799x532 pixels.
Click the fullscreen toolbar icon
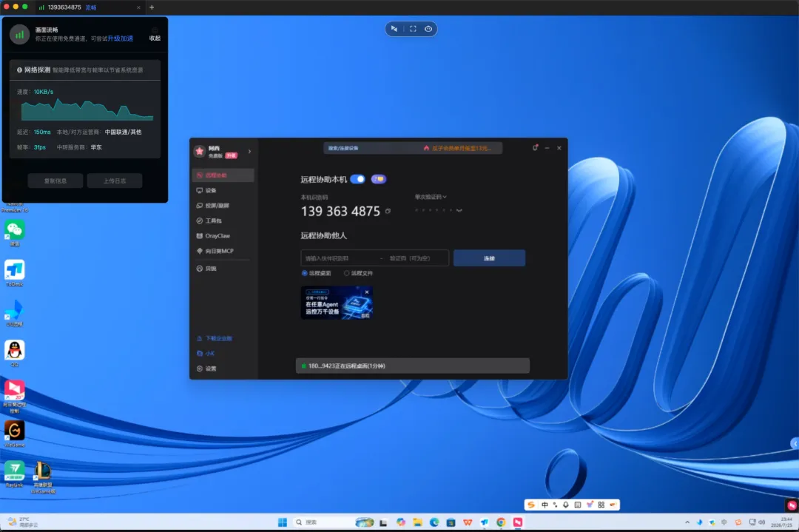click(414, 29)
